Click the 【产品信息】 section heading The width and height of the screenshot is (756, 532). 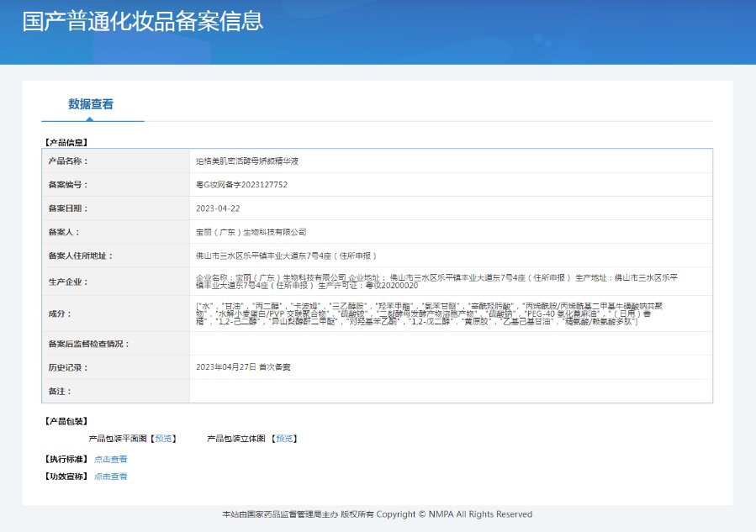[x=66, y=143]
